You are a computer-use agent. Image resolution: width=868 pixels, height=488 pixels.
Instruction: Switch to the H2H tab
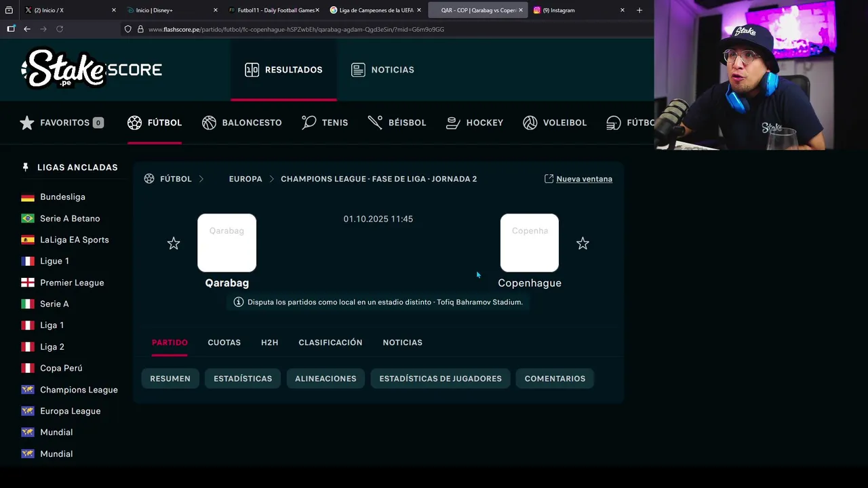point(269,342)
